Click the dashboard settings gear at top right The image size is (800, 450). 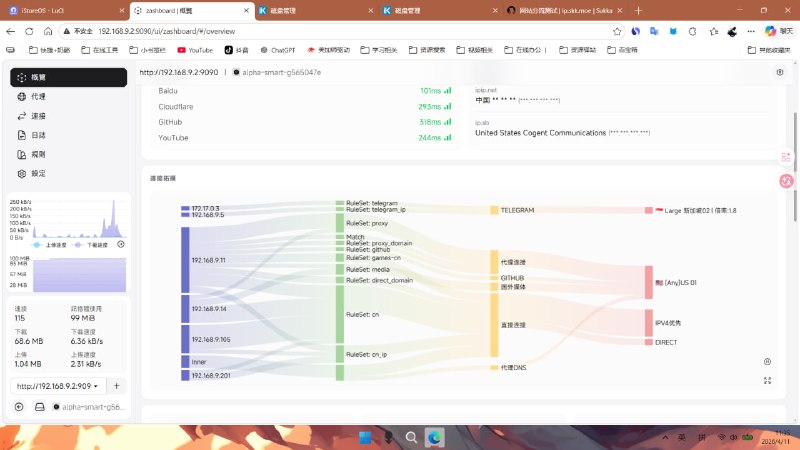click(780, 72)
